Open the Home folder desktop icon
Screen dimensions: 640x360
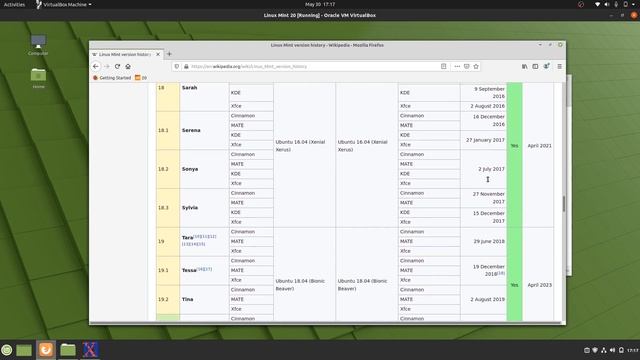click(38, 78)
